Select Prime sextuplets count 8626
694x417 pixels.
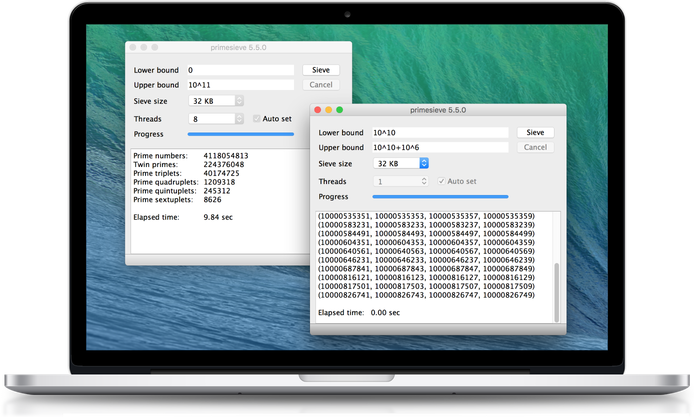click(x=212, y=200)
